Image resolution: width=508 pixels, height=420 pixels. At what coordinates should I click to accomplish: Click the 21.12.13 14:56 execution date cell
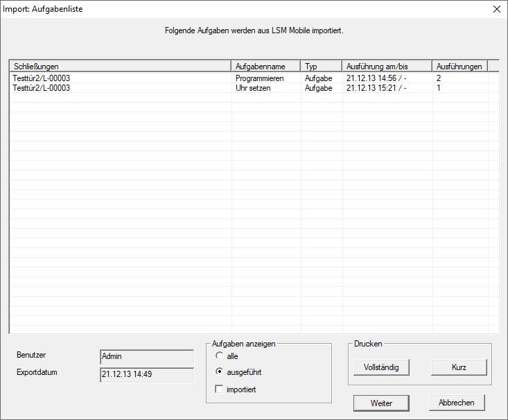click(376, 78)
